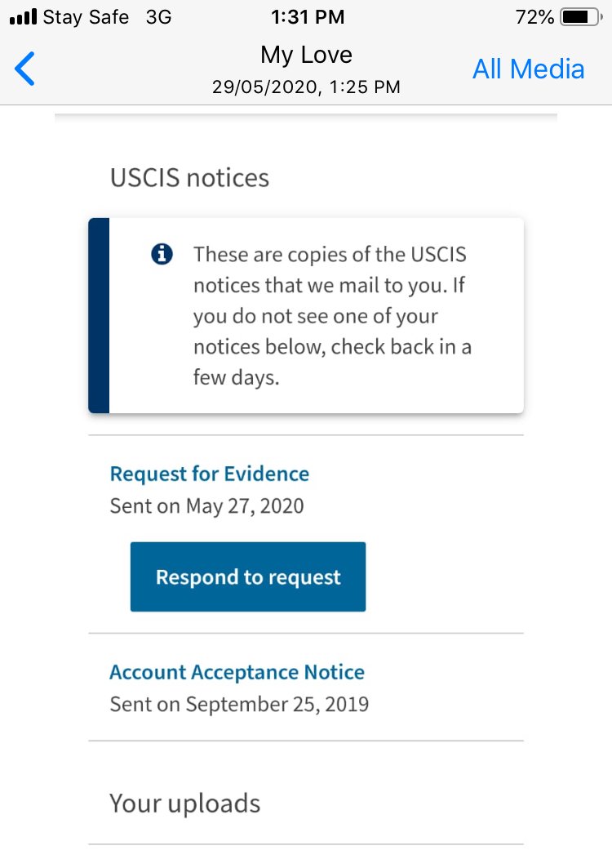Open the Request for Evidence notice
Viewport: 612px width, 868px height.
(x=209, y=474)
